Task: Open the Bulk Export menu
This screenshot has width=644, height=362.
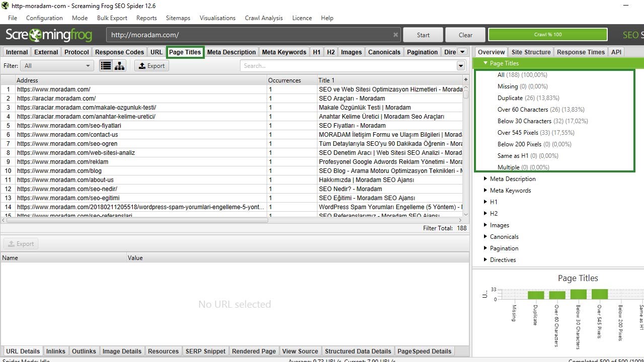Action: [112, 18]
